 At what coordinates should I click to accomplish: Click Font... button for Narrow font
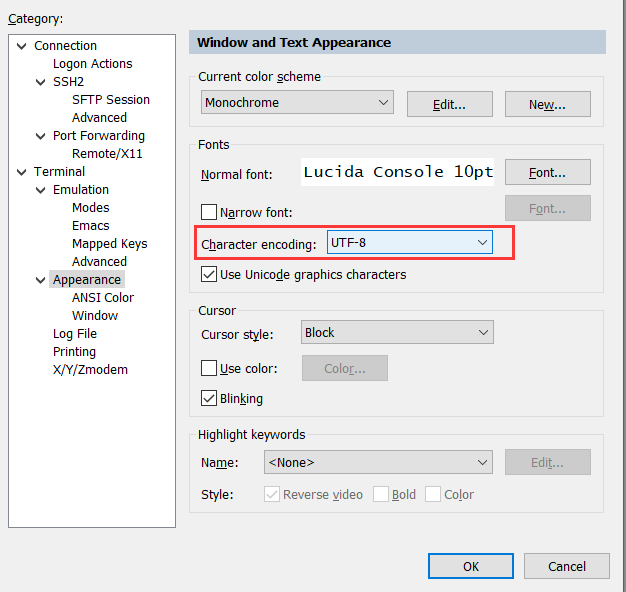coord(547,208)
